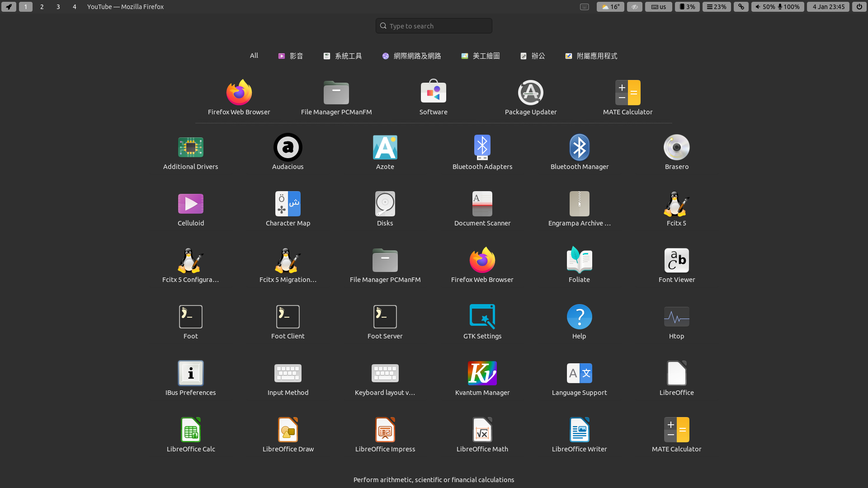This screenshot has height=488, width=868.
Task: Launch LibreOffice Impress
Action: click(385, 435)
